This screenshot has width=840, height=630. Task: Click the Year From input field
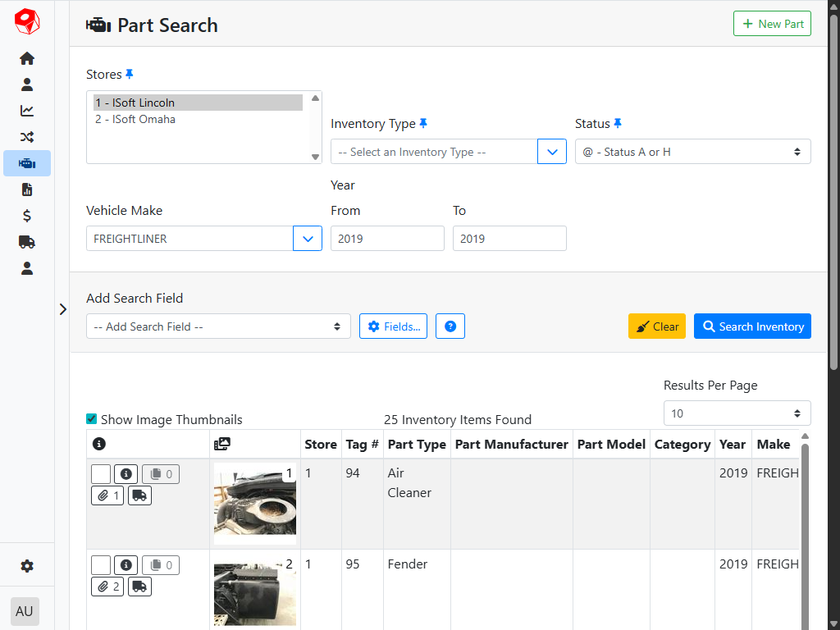(x=387, y=239)
